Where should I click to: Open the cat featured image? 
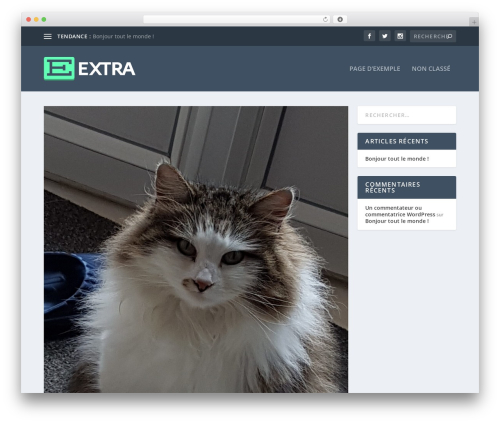(x=196, y=249)
